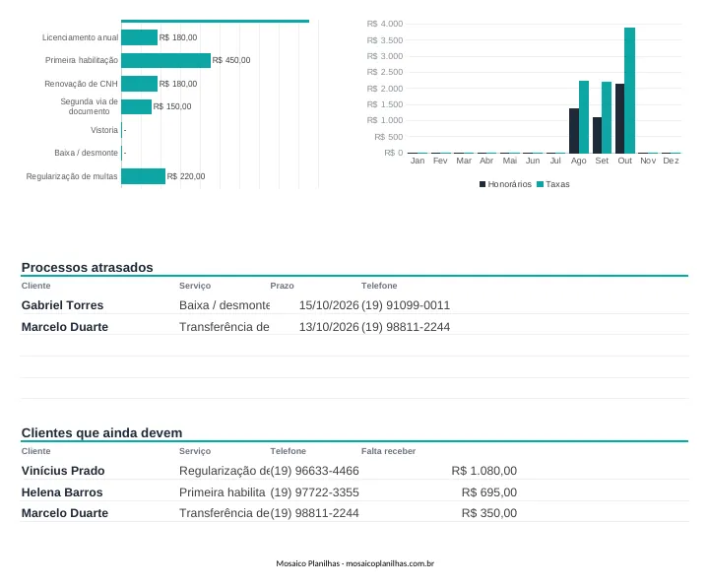Screen dimensions: 708x588
Task: Select Gabriel Torres in Processos atrasados
Action: click(x=62, y=305)
